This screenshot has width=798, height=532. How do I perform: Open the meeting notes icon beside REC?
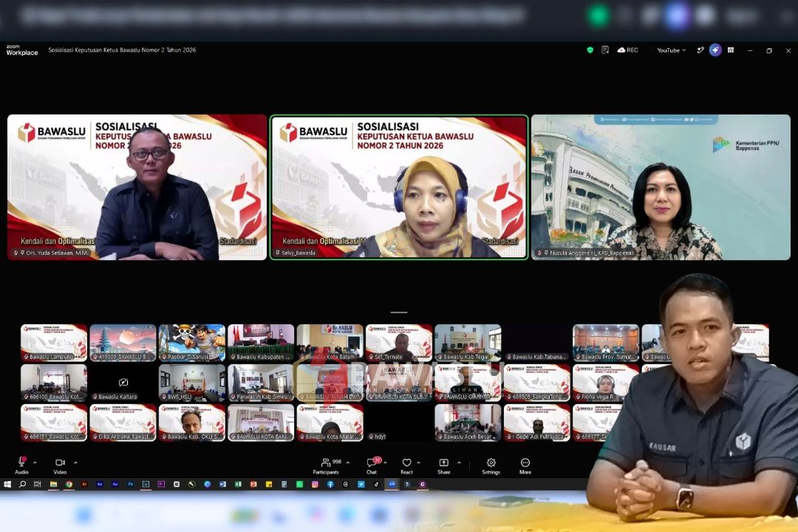(605, 50)
